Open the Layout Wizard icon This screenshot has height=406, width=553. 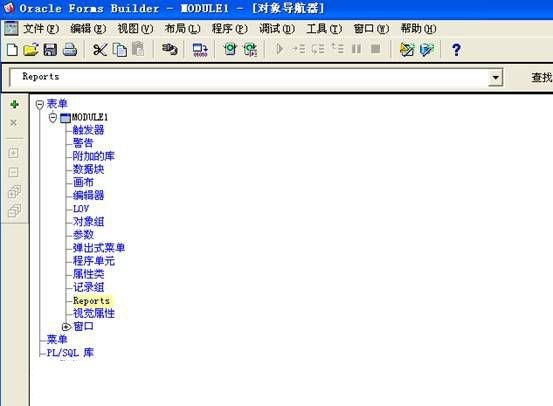tap(427, 50)
